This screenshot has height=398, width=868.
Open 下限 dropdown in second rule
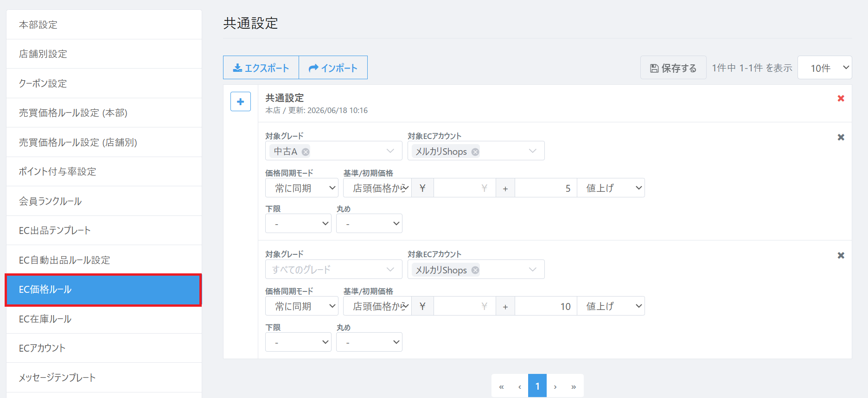point(298,342)
